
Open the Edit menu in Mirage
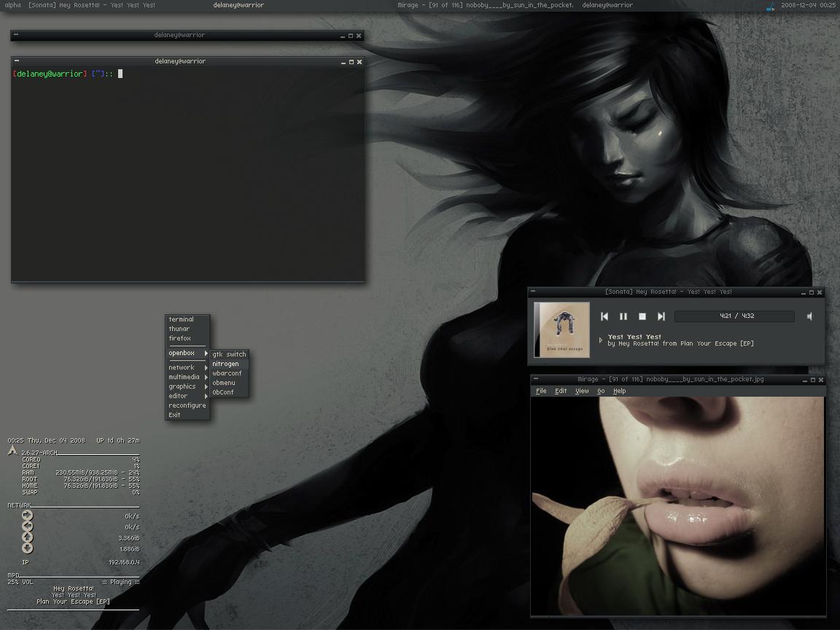point(561,391)
